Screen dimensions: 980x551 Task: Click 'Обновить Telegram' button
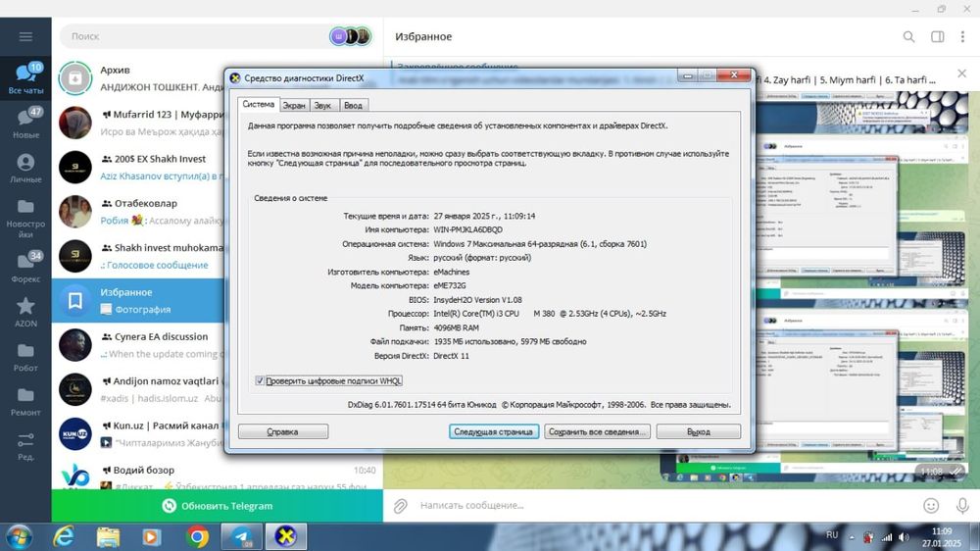click(x=218, y=505)
